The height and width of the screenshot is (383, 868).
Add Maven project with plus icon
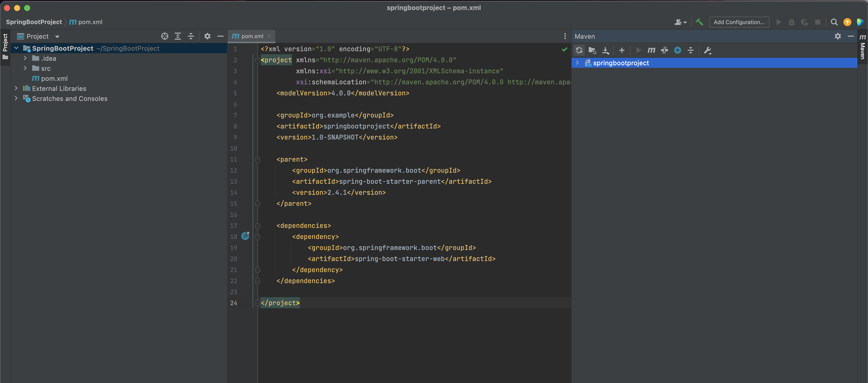(622, 50)
